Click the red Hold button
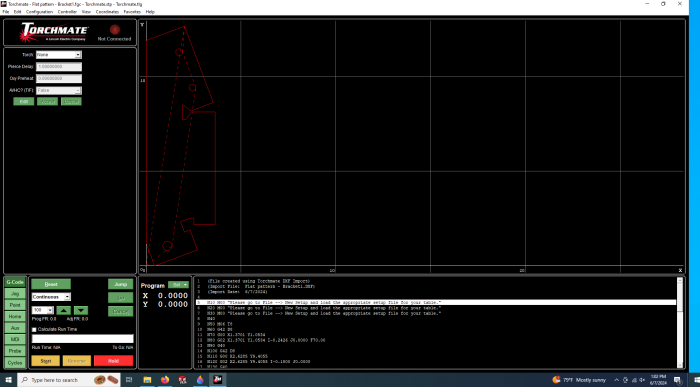 pos(113,361)
